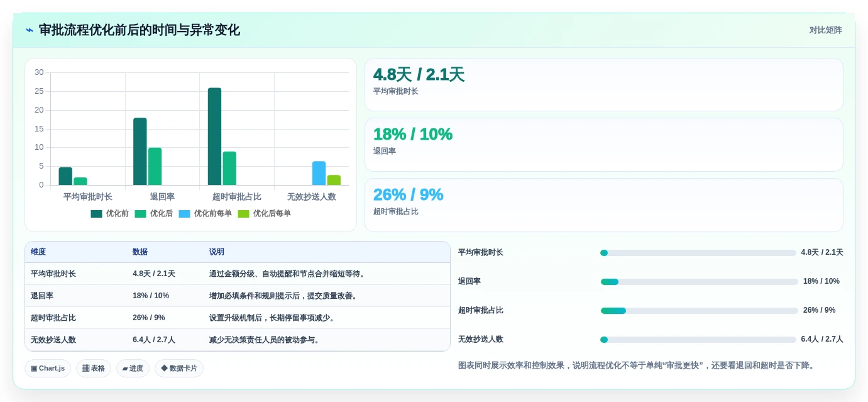Screen dimensions: 868x402
Task: Click the lightning icon beside the title
Action: click(30, 30)
